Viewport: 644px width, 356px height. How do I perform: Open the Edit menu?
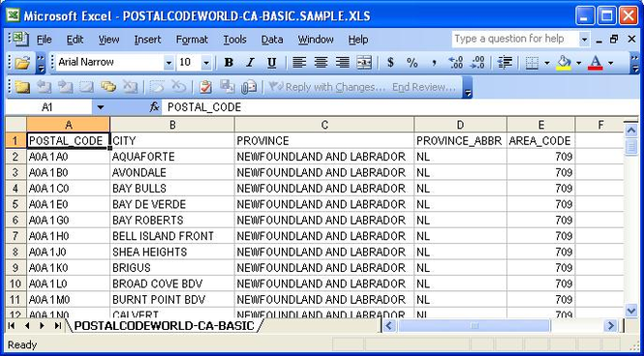tap(75, 40)
